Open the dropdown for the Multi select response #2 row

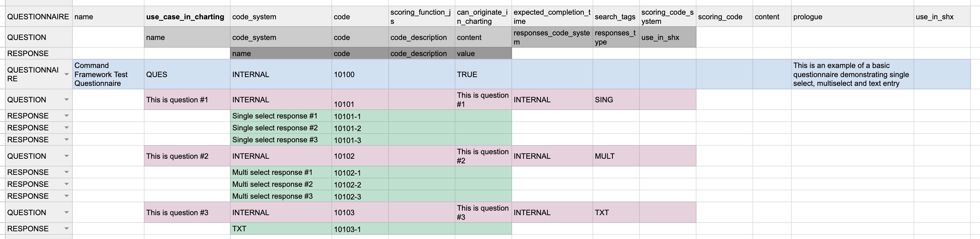66,184
